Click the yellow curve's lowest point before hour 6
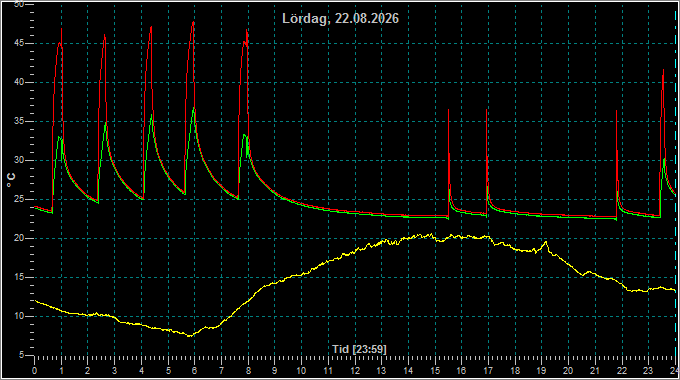 [x=189, y=336]
